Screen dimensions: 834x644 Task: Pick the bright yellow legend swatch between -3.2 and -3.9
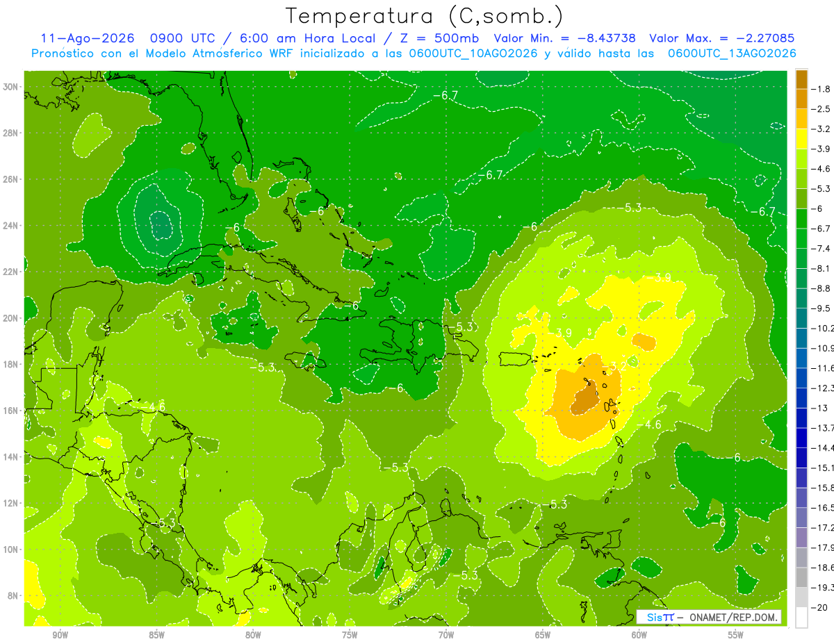tap(801, 139)
